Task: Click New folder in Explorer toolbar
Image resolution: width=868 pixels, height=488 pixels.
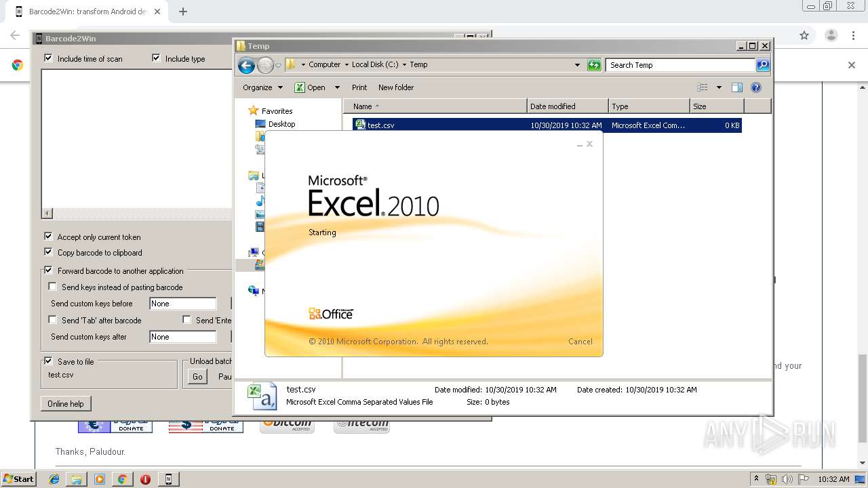Action: [x=396, y=87]
